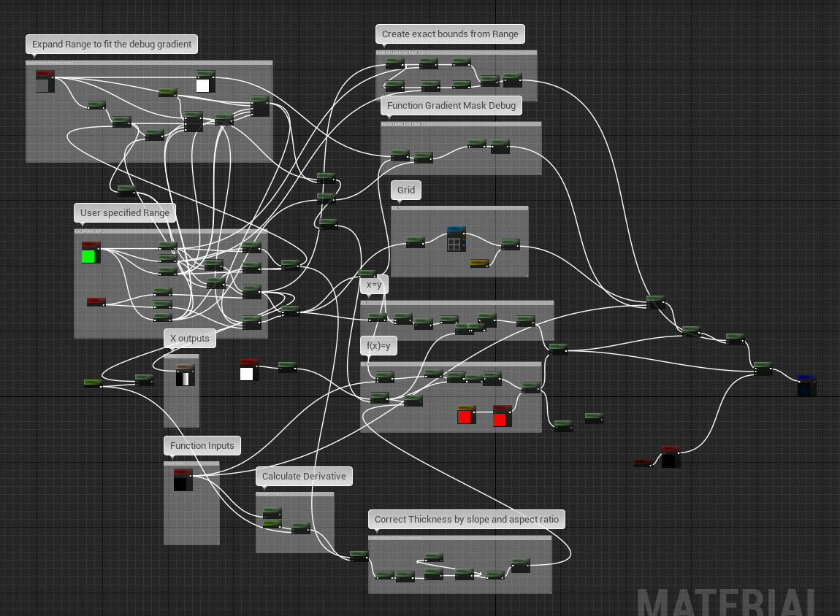The height and width of the screenshot is (616, 840).
Task: Click the 'Function Inputs' comment bubble
Action: pyautogui.click(x=202, y=446)
